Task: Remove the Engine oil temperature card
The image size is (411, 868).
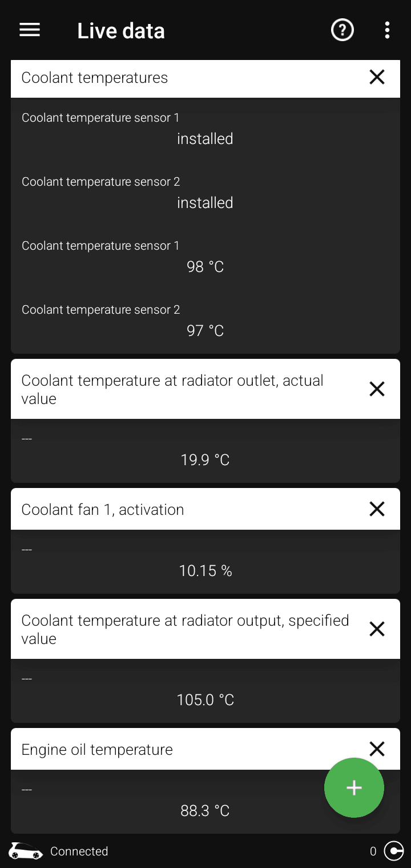Action: pyautogui.click(x=377, y=749)
